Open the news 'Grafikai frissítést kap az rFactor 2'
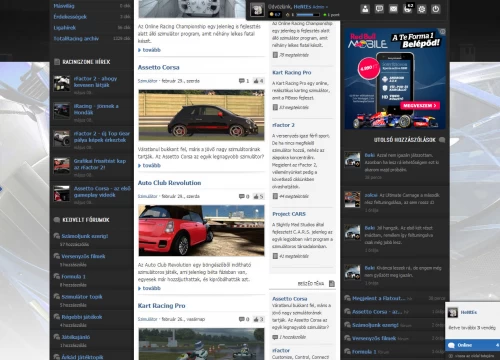500x360 pixels. (x=100, y=164)
